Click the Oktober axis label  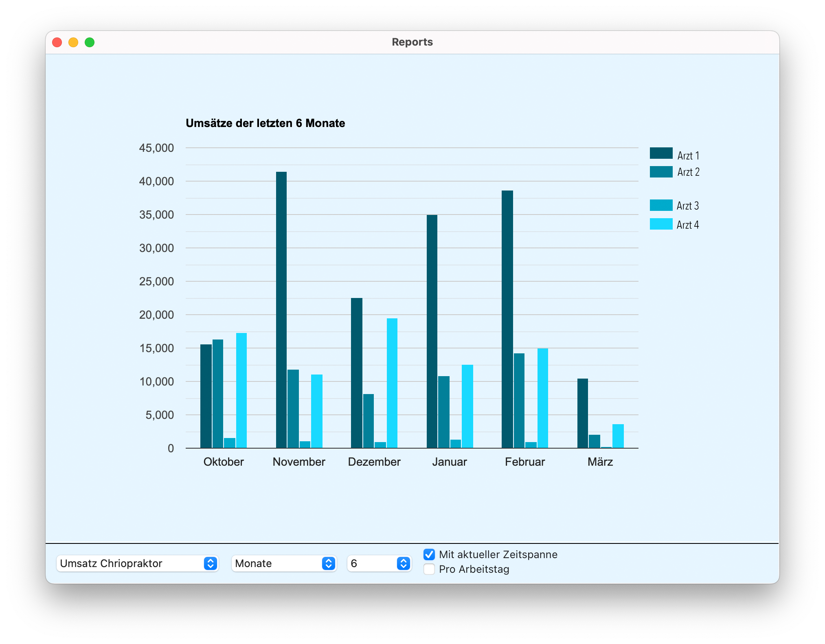coord(223,462)
